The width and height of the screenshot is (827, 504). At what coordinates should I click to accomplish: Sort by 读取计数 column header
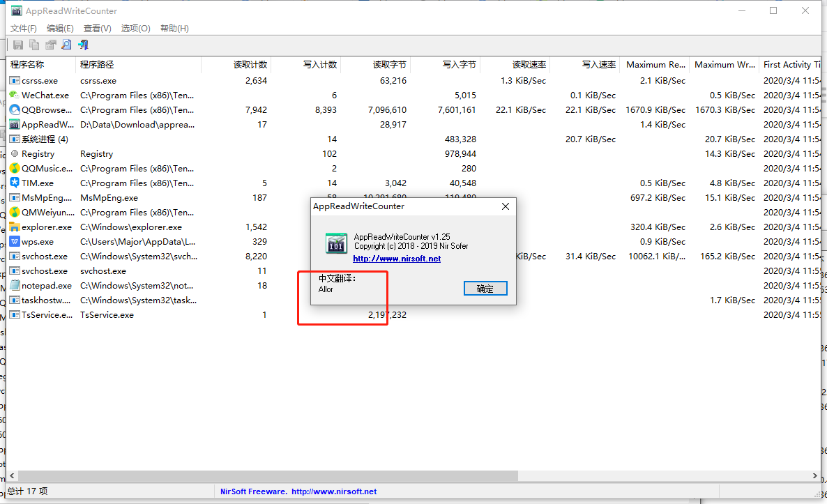point(236,64)
